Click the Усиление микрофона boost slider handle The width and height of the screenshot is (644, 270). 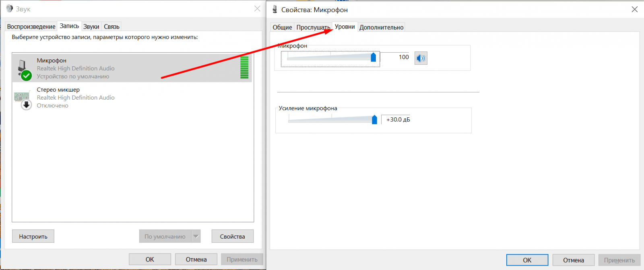[374, 119]
